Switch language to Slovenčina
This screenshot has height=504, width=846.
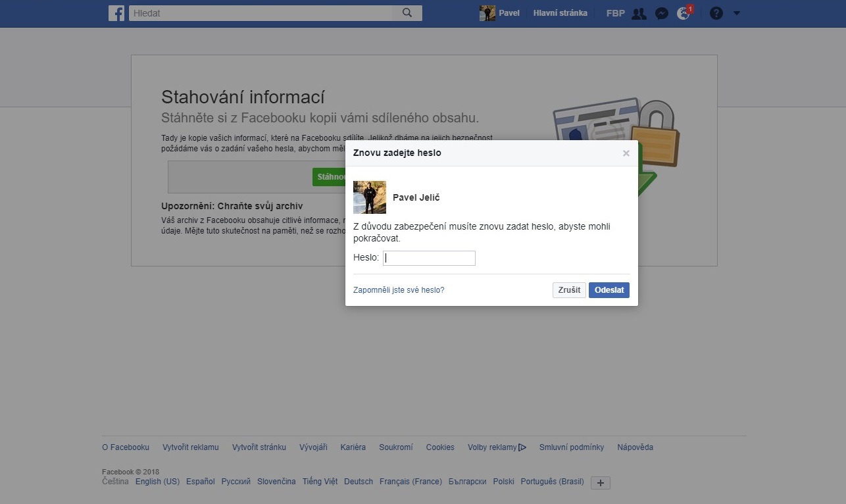[x=276, y=482]
